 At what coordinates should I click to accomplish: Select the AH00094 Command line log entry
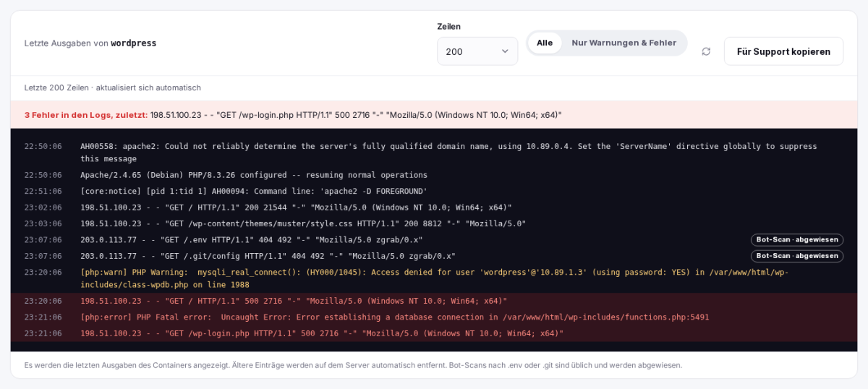pyautogui.click(x=434, y=191)
